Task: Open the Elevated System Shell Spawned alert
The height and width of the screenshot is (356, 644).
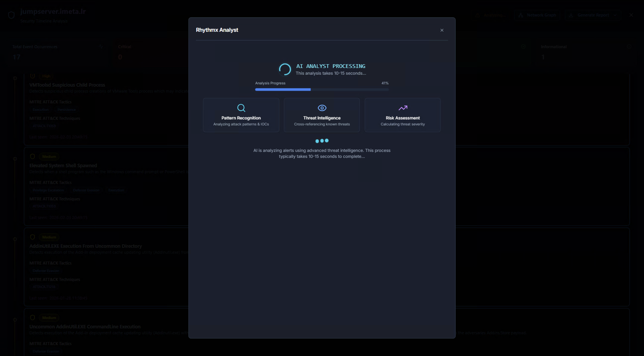Action: [x=63, y=165]
